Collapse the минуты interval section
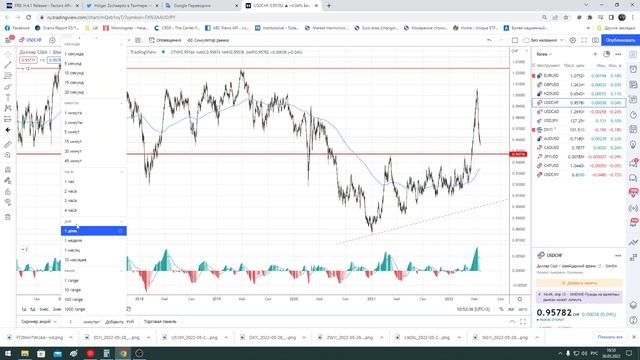The height and width of the screenshot is (360, 640). pos(121,103)
